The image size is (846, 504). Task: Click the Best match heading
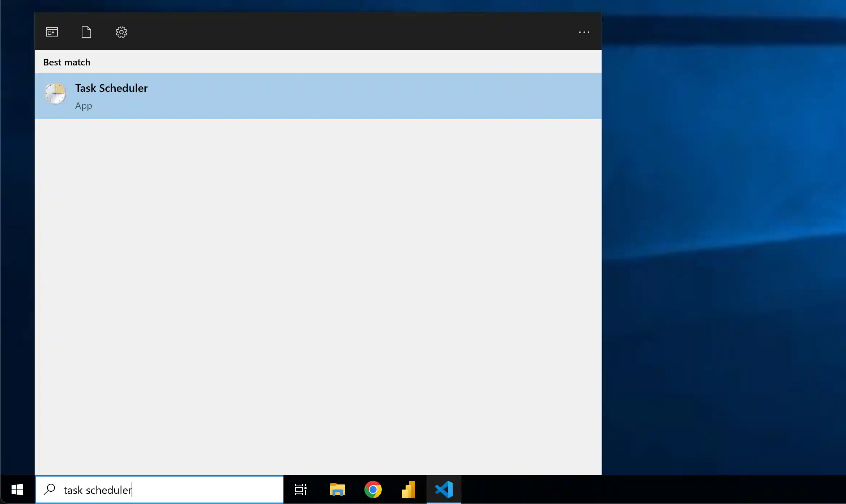coord(67,62)
